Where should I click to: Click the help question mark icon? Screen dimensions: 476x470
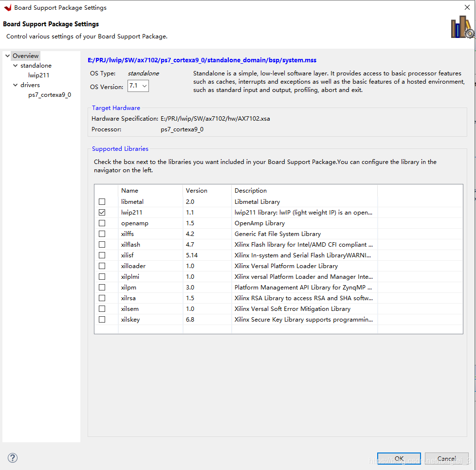(13, 457)
